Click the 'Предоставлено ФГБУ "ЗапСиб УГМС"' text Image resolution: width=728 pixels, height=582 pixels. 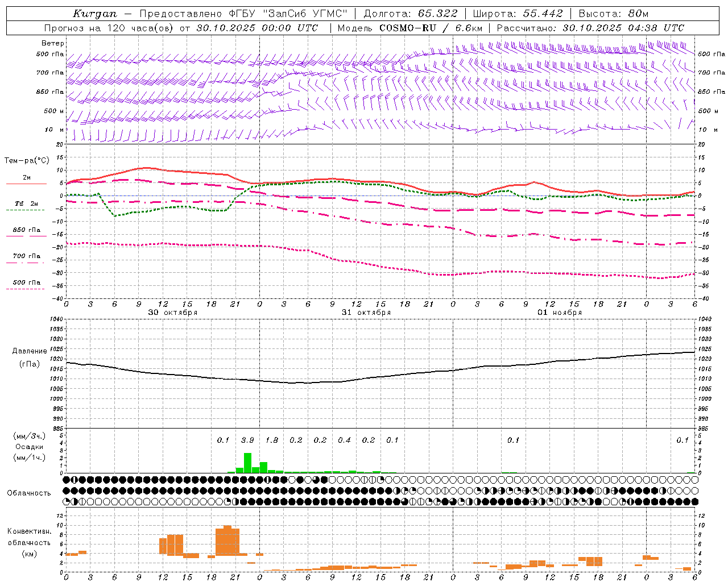[x=243, y=14]
